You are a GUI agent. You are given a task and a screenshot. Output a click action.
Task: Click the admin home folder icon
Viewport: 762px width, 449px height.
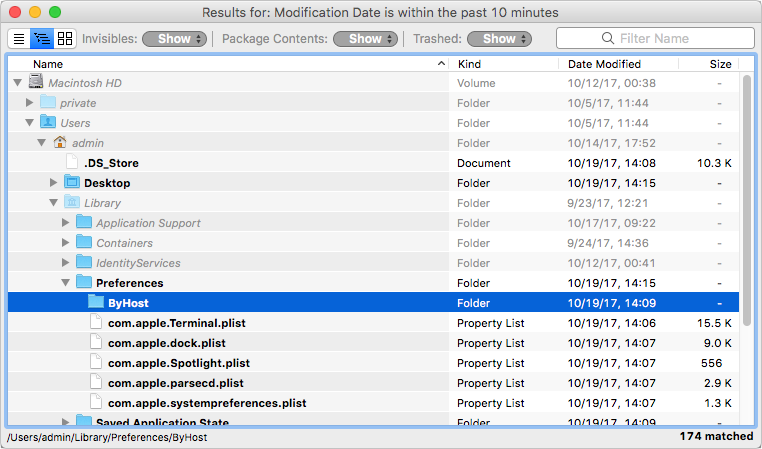pyautogui.click(x=59, y=143)
